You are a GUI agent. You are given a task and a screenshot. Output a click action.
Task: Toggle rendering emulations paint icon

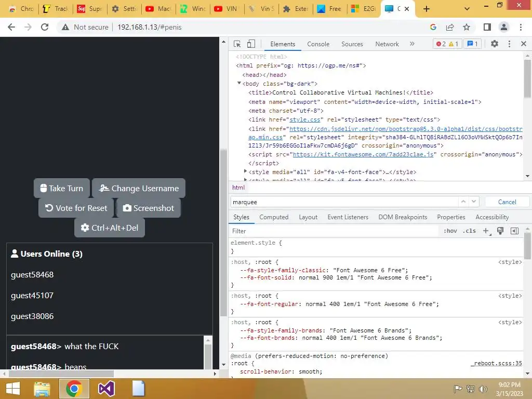tap(500, 231)
